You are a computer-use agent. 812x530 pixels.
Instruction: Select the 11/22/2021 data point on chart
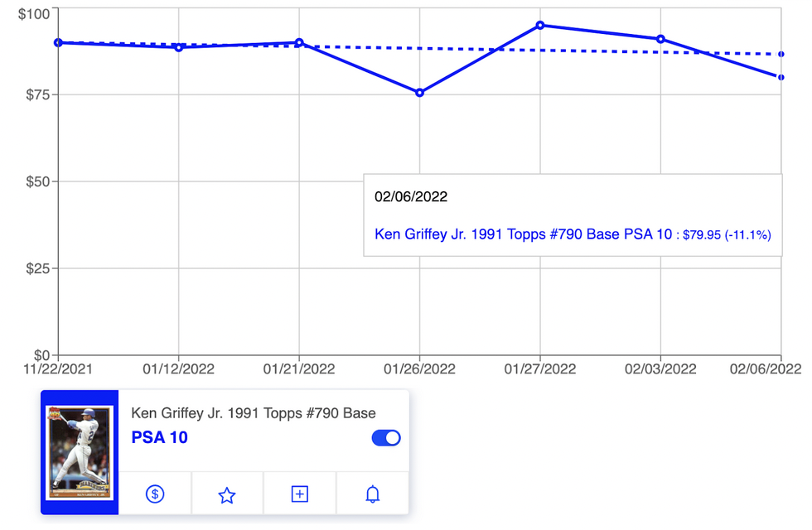(x=58, y=42)
